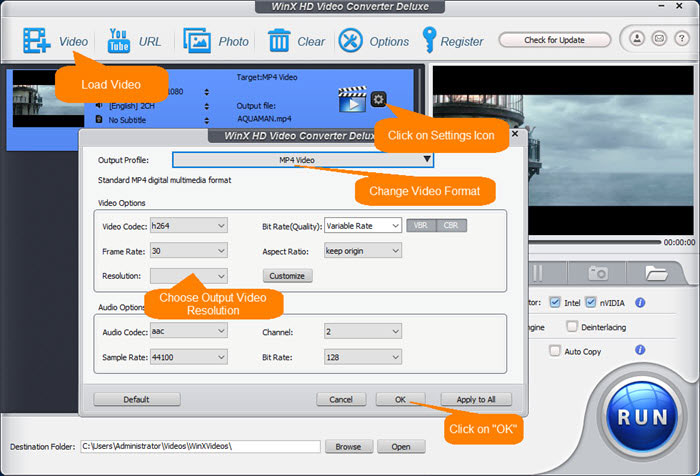700x476 pixels.
Task: Click the Customize button
Action: 288,276
